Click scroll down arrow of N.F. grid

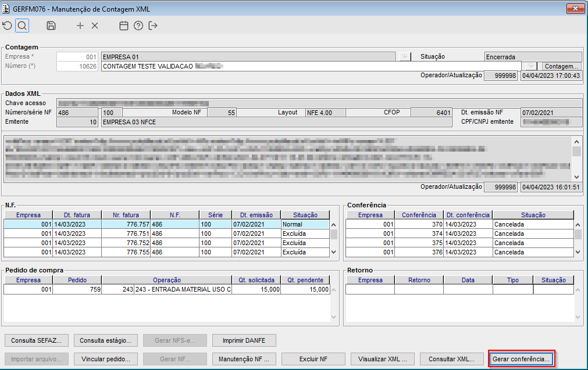[334, 252]
